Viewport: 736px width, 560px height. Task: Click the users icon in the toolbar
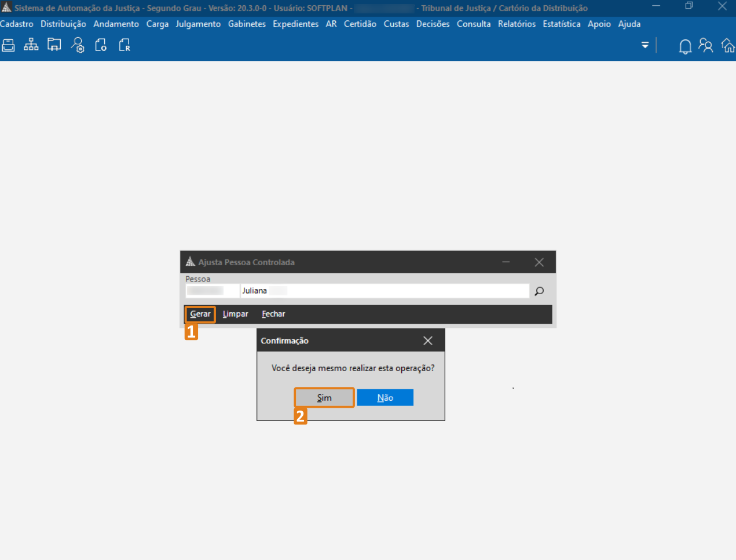point(706,46)
